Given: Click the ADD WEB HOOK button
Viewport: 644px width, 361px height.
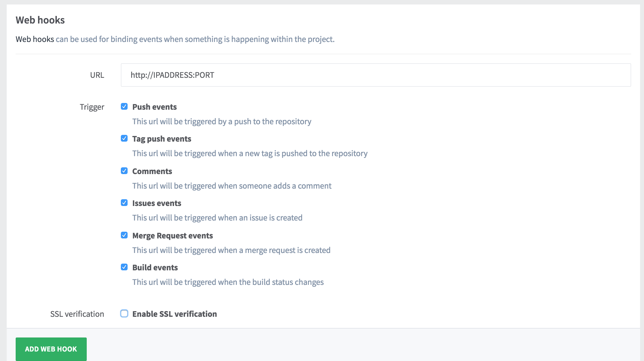Looking at the screenshot, I should [x=51, y=349].
